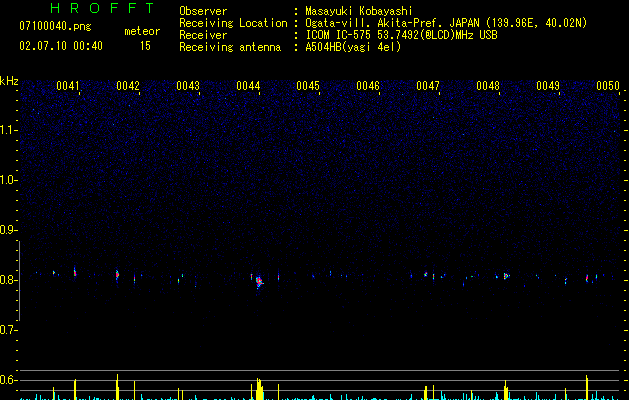This screenshot has width=629, height=400.
Task: Click the HROFFT title text
Action: tap(103, 8)
